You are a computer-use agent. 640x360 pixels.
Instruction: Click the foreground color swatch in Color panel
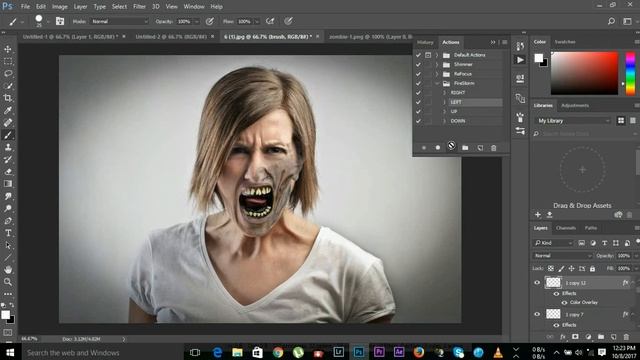coord(539,58)
